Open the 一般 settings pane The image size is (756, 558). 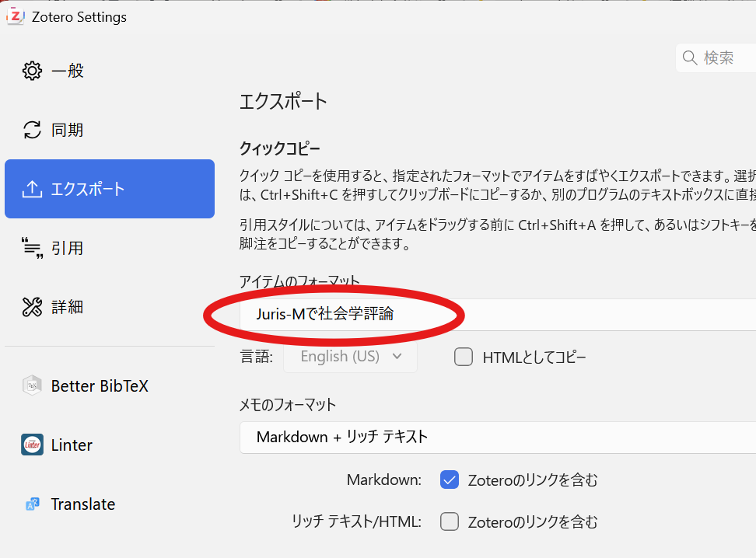(110, 71)
